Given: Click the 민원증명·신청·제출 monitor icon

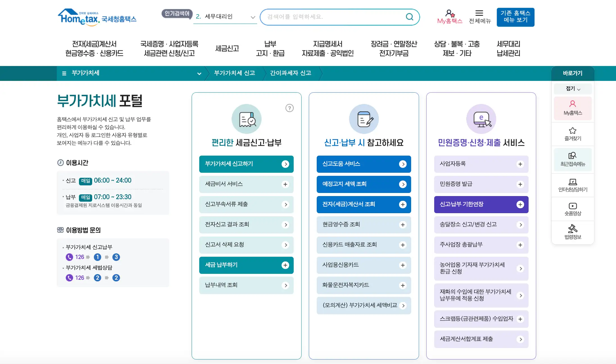Looking at the screenshot, I should 481,119.
